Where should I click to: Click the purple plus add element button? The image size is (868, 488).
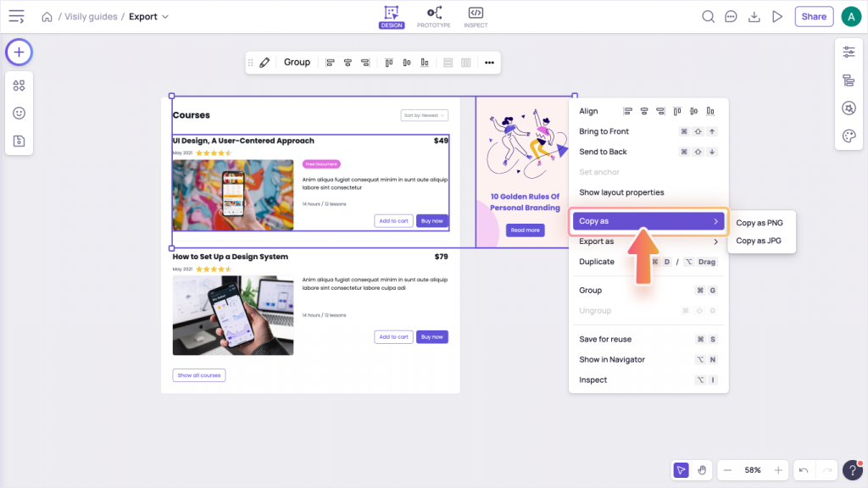tap(19, 53)
